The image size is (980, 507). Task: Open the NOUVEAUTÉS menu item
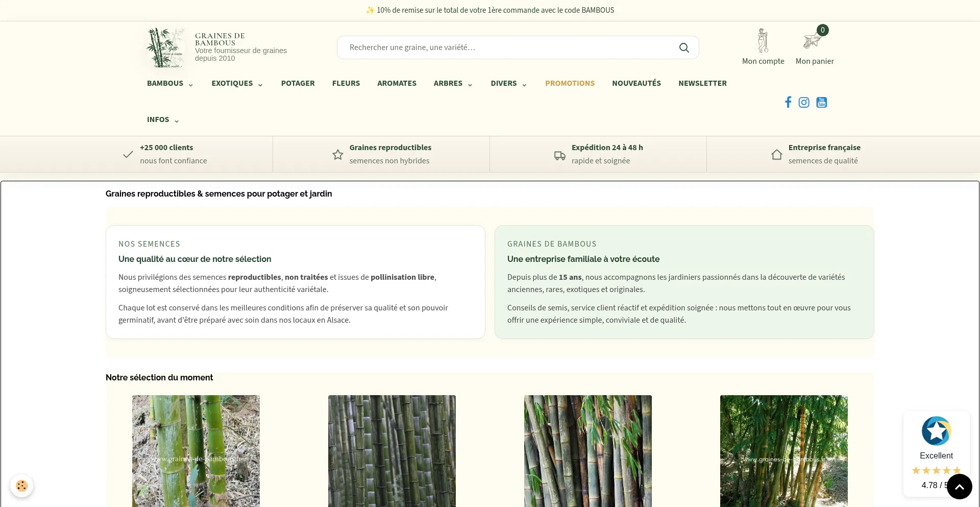636,83
